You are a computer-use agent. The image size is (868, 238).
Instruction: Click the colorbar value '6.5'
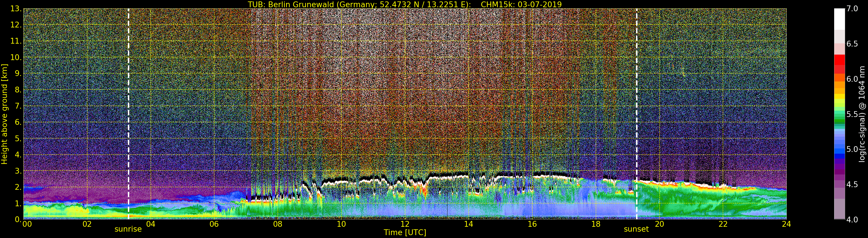(x=852, y=44)
